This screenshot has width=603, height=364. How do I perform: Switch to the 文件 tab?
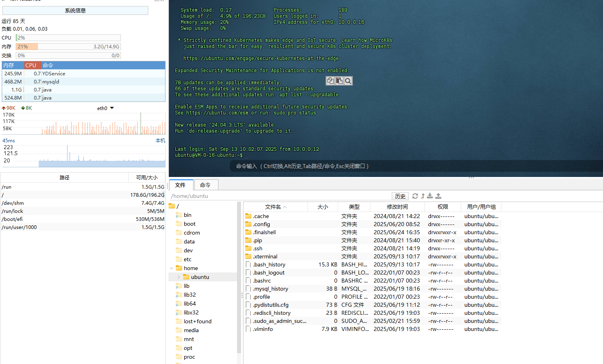[181, 185]
